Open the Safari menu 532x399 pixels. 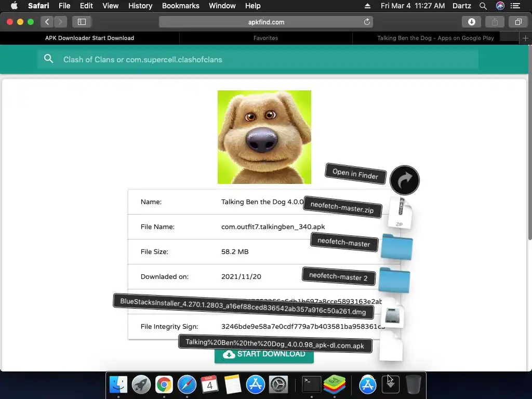[x=38, y=6]
